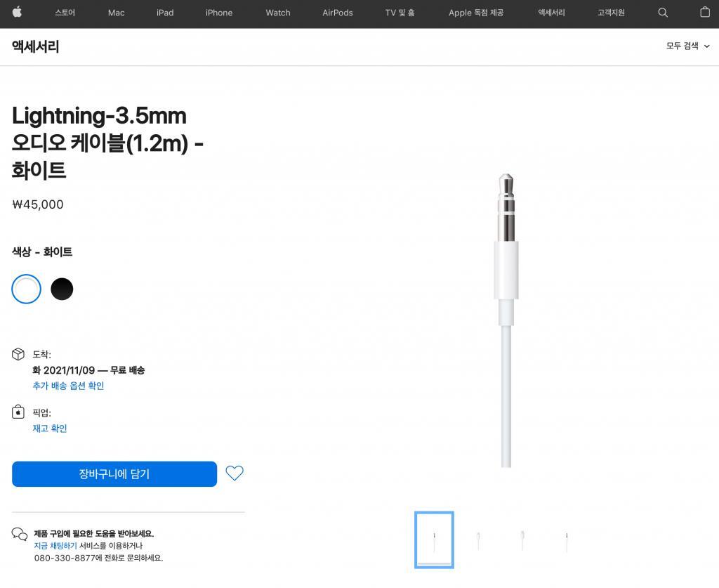Open the Mac menu item
This screenshot has height=588, width=719.
[x=116, y=13]
